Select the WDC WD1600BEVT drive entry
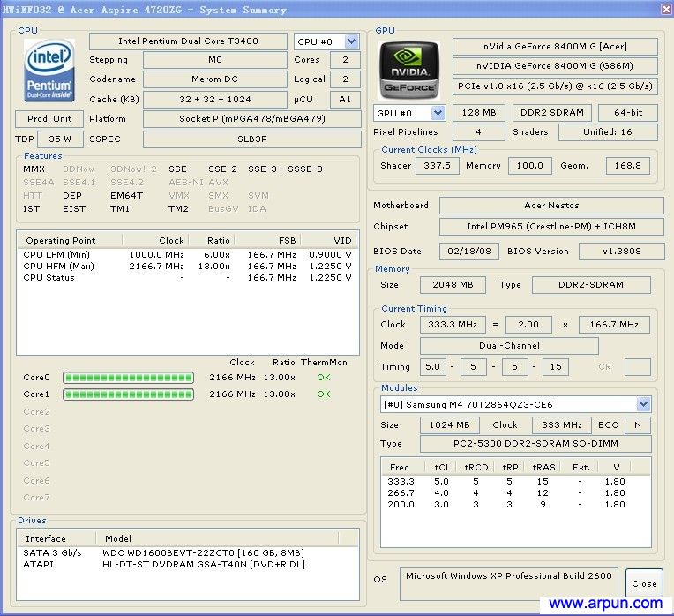The image size is (674, 616). pos(202,552)
